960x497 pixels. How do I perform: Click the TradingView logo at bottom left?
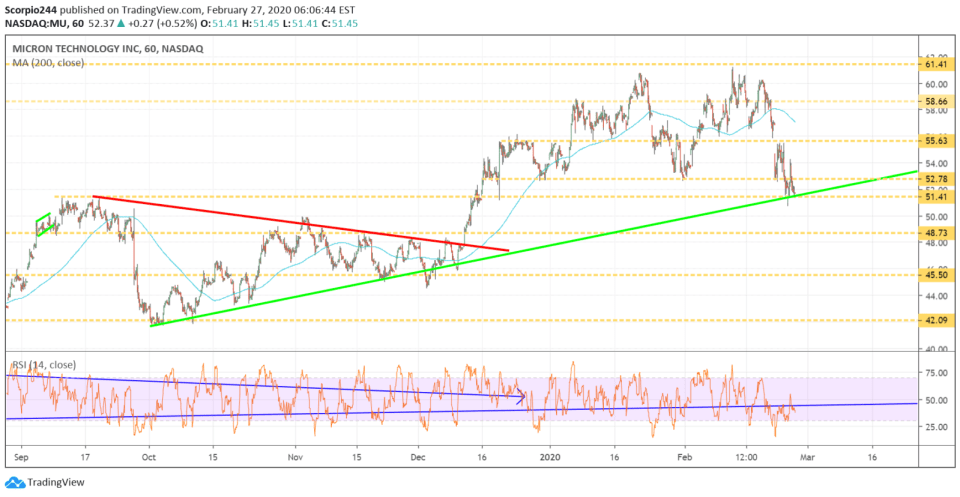pos(45,482)
